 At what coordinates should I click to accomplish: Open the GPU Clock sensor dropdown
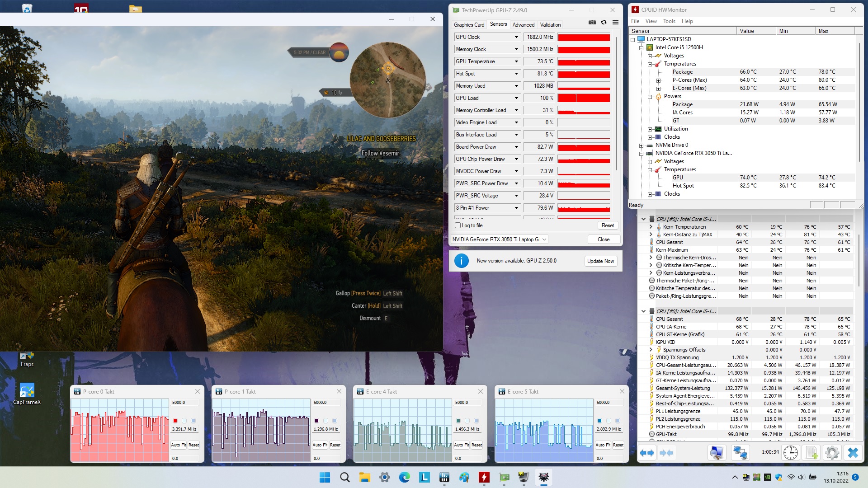coord(516,37)
